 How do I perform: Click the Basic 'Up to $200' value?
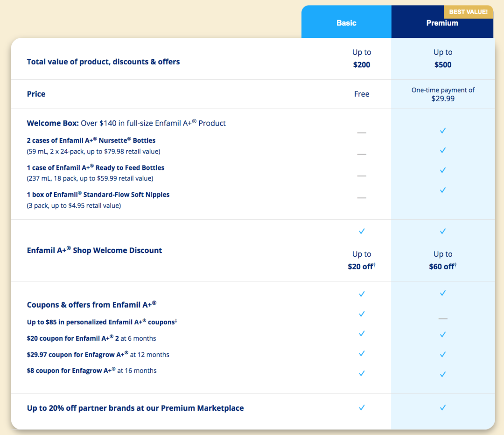(x=362, y=58)
